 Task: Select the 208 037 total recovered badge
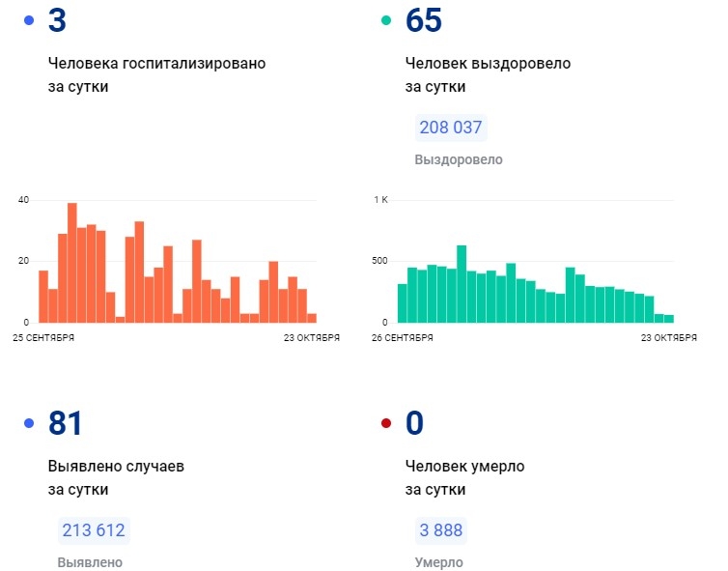point(451,128)
